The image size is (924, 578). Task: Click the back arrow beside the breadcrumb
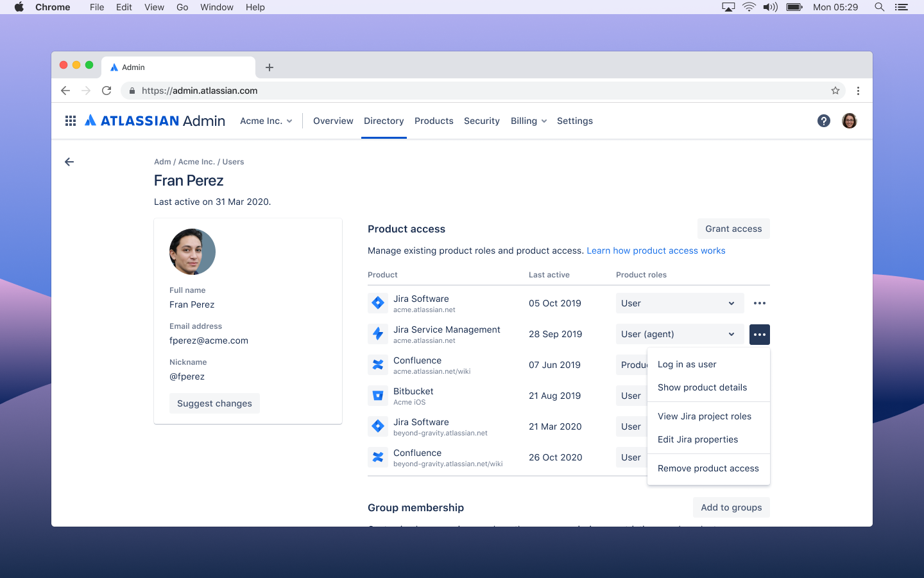click(x=69, y=162)
